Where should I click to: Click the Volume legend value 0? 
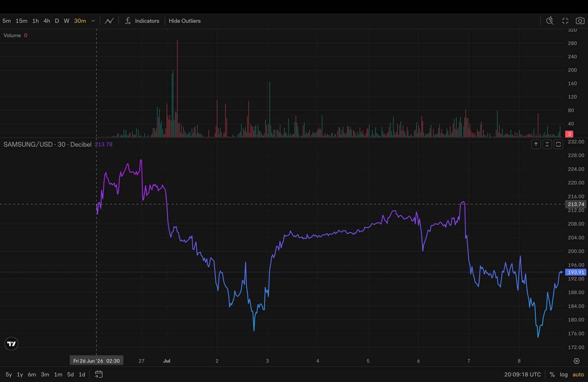(x=26, y=36)
